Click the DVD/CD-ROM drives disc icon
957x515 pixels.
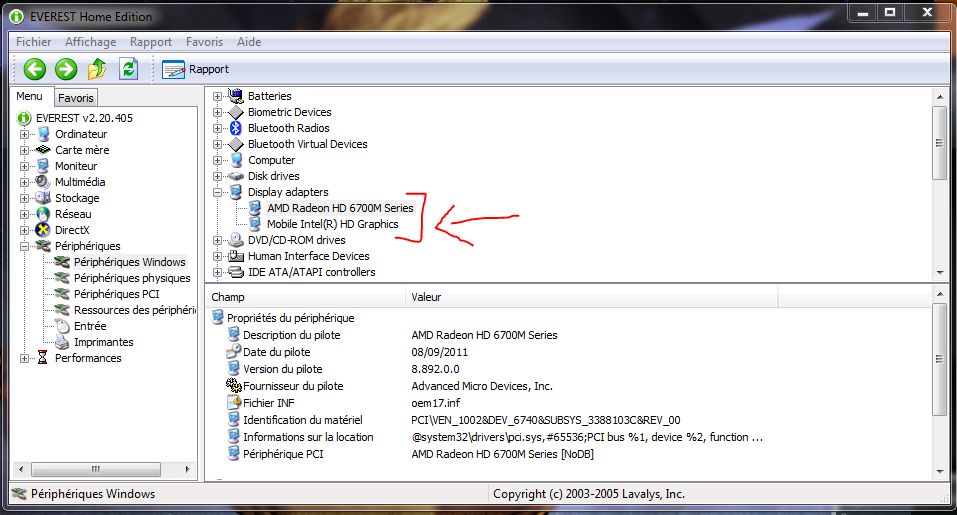(x=236, y=240)
